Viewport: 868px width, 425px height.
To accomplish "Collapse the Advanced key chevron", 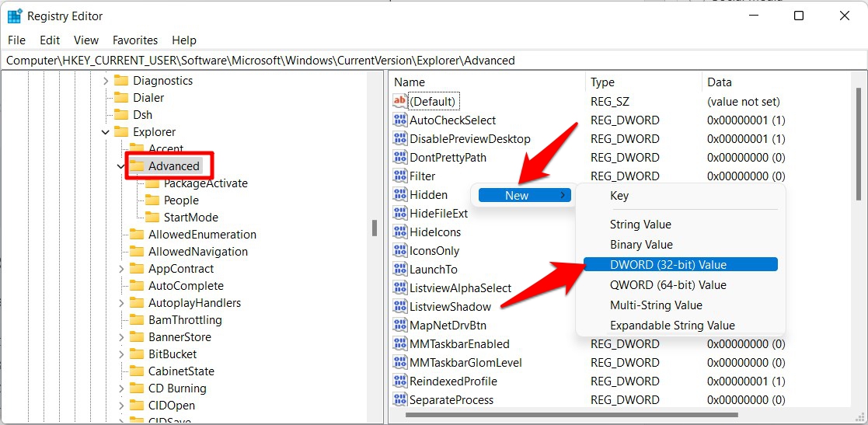I will (121, 166).
